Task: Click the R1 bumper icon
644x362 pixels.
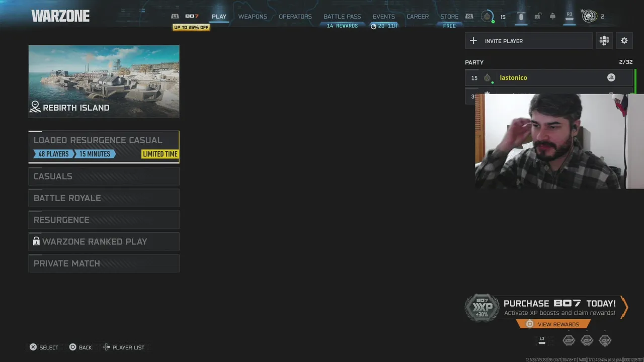Action: [x=469, y=17]
